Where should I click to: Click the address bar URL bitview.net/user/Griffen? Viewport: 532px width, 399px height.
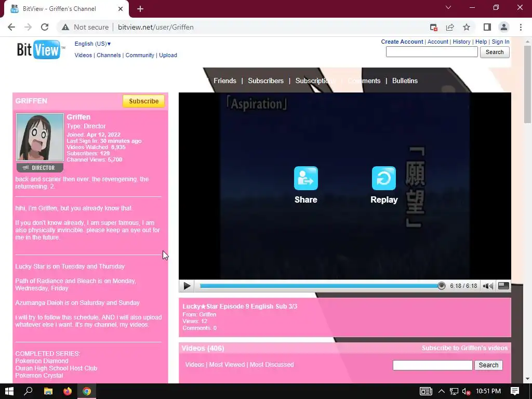click(156, 27)
